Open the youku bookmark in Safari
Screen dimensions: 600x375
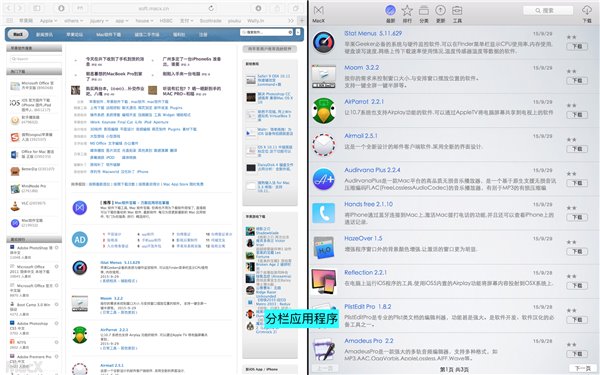[235, 21]
